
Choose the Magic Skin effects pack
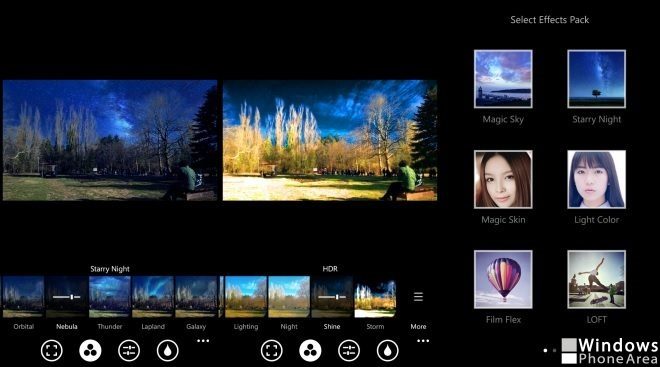(x=503, y=179)
